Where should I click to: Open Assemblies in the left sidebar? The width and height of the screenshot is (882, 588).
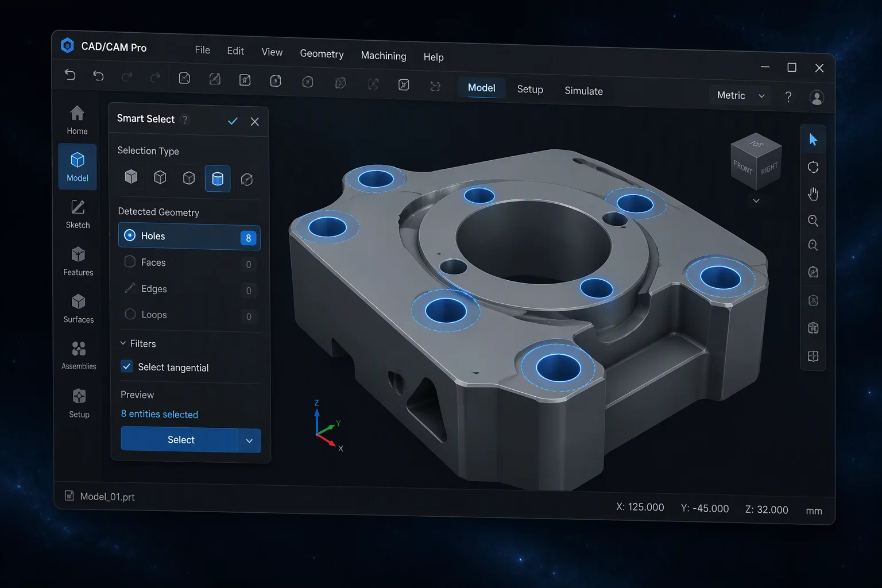(x=79, y=355)
